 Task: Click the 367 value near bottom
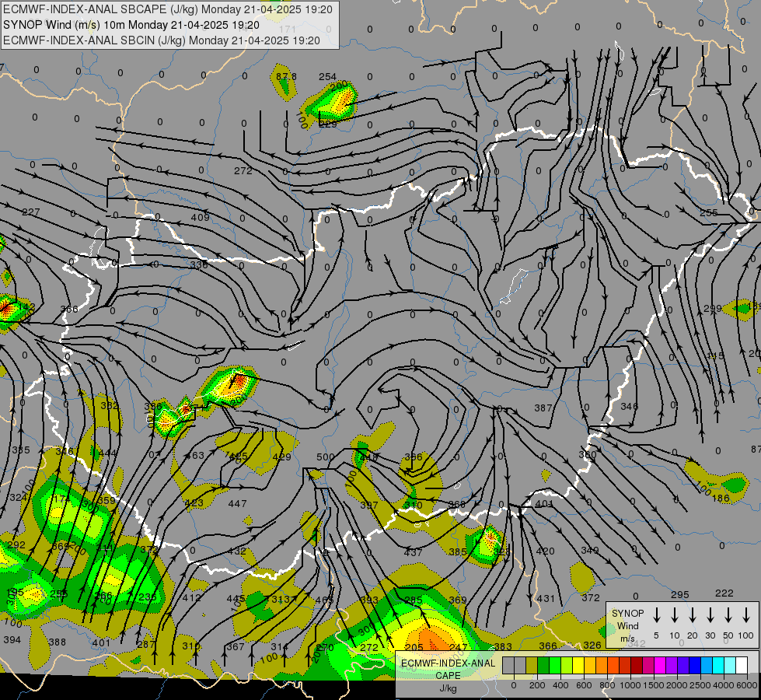(236, 646)
